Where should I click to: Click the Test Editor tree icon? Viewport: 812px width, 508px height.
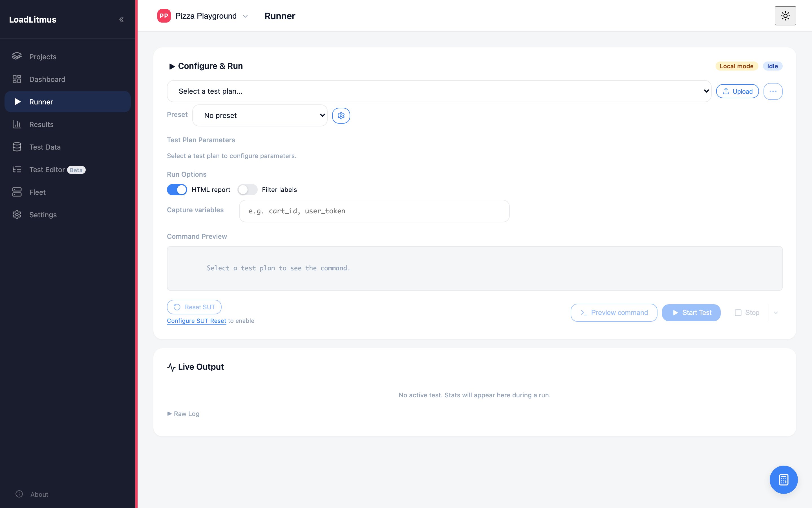pyautogui.click(x=17, y=169)
